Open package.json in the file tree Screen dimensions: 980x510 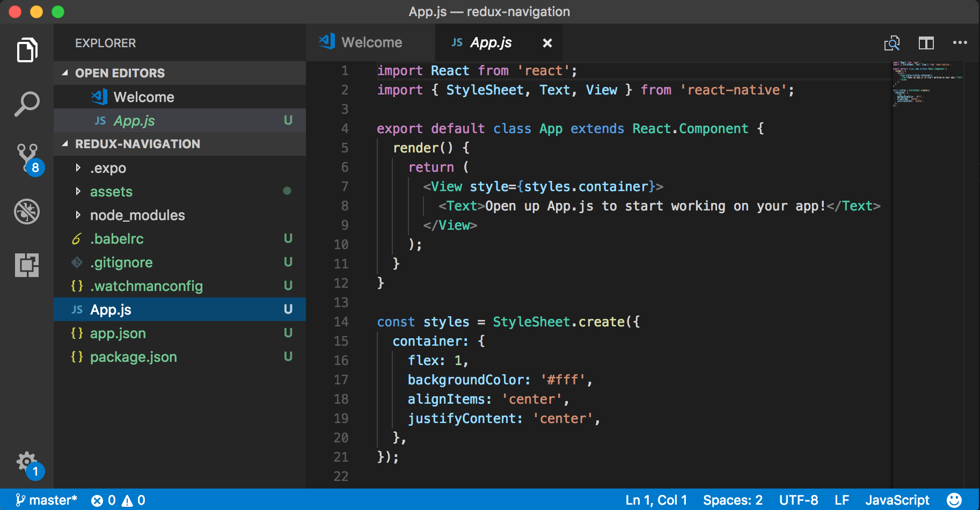pyautogui.click(x=133, y=357)
